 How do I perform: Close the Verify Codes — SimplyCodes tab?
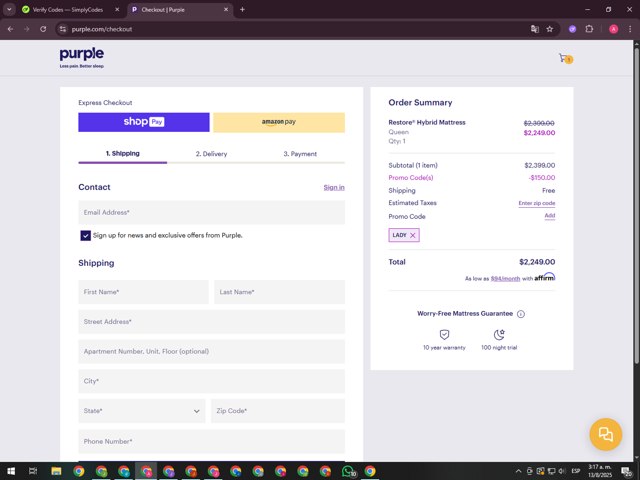(x=117, y=9)
